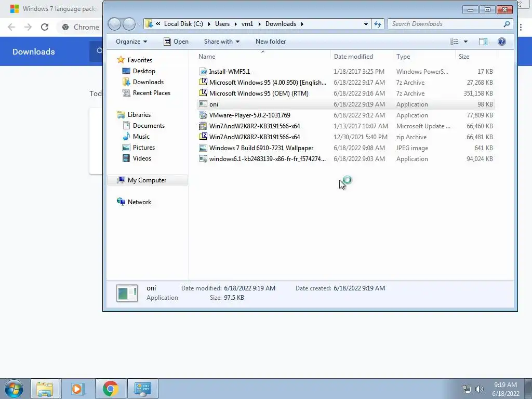Image resolution: width=532 pixels, height=399 pixels.
Task: Click the search magnifier icon
Action: 507,24
